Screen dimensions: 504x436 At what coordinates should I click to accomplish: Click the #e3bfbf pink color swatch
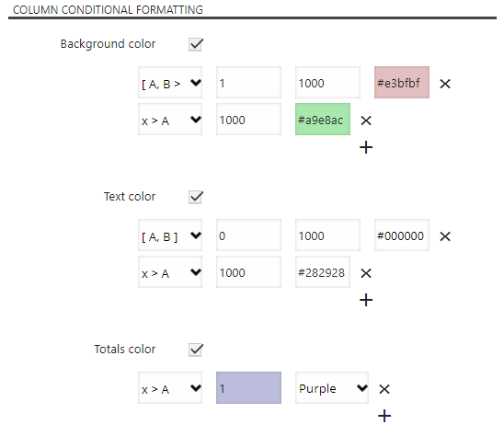pos(402,82)
